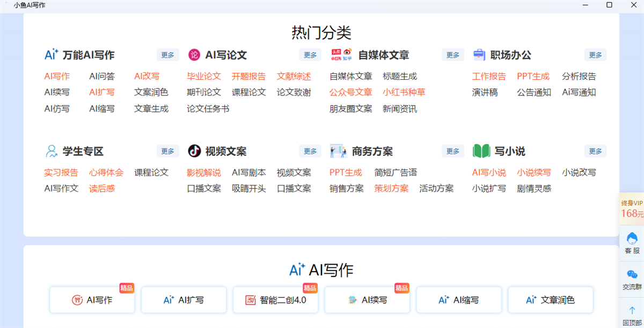The width and height of the screenshot is (644, 328).
Task: Select the 写小说 green book icon
Action: click(x=481, y=151)
